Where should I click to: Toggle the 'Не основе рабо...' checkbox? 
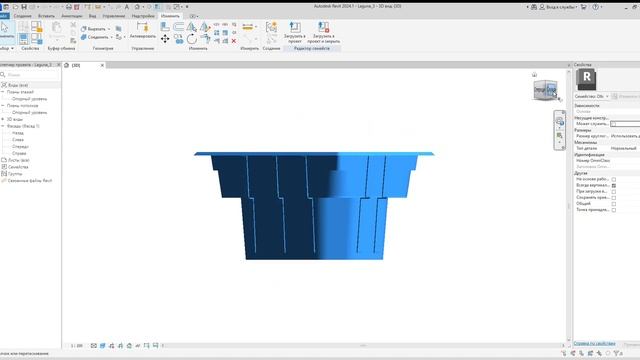(x=613, y=179)
